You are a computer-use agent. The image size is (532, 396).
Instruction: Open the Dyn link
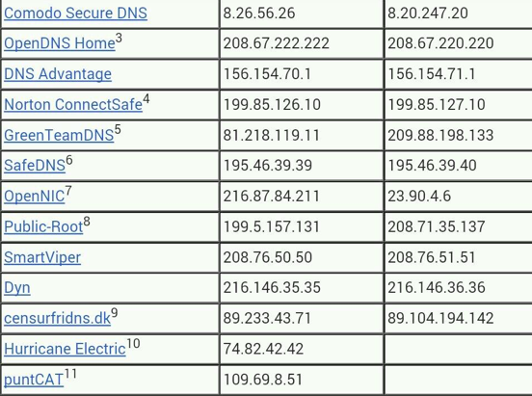[17, 288]
